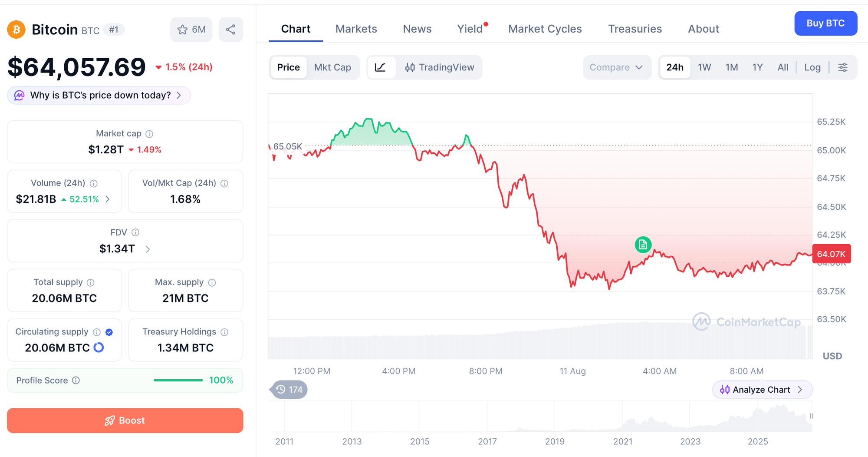Go to the Treasuries tab
Screen dimensions: 868x457
[635, 29]
